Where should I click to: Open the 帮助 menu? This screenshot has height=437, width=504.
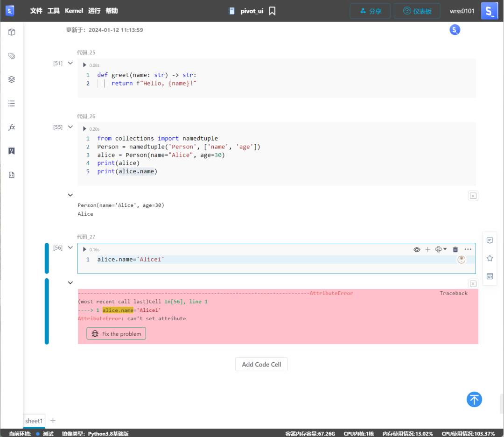pyautogui.click(x=112, y=11)
